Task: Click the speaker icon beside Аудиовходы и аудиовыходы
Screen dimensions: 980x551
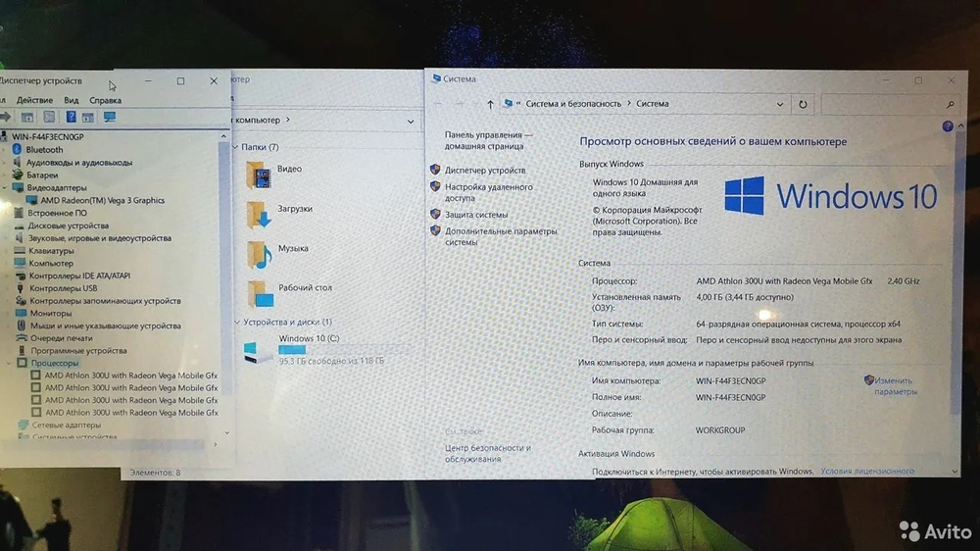Action: (x=18, y=162)
